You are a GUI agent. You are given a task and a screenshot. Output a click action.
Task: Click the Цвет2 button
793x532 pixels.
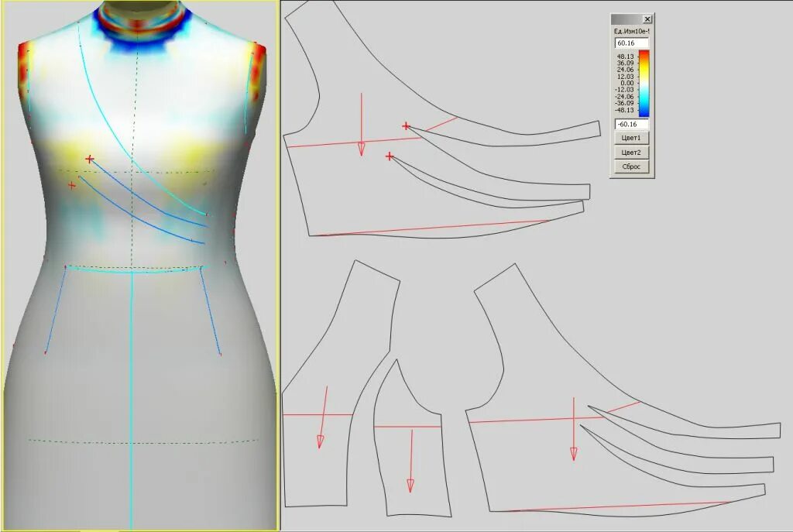point(631,153)
